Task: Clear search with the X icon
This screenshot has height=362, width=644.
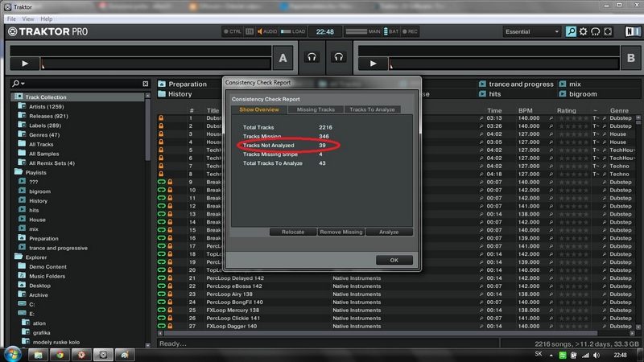Action: click(146, 84)
